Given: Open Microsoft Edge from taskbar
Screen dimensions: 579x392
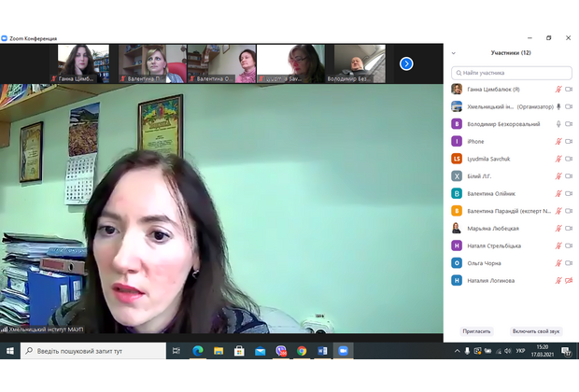Looking at the screenshot, I should [198, 351].
